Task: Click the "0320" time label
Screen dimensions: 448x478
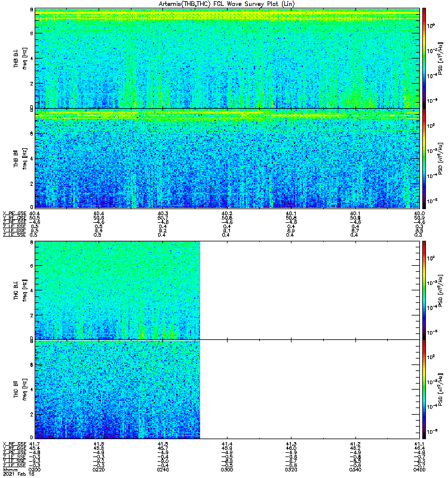Action: [x=291, y=470]
